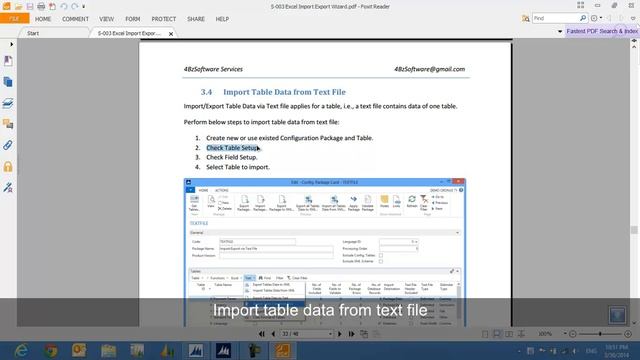Go to previous page button
The width and height of the screenshot is (640, 360).
(x=273, y=334)
